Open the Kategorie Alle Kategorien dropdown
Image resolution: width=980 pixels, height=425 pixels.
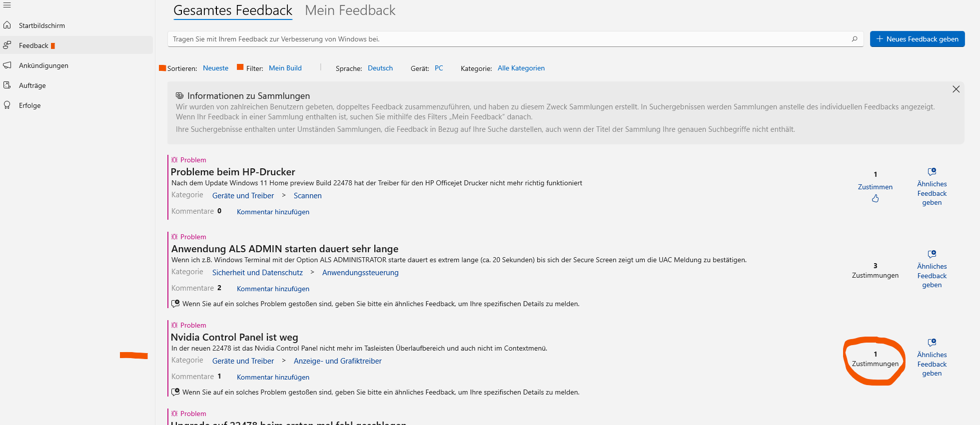521,68
